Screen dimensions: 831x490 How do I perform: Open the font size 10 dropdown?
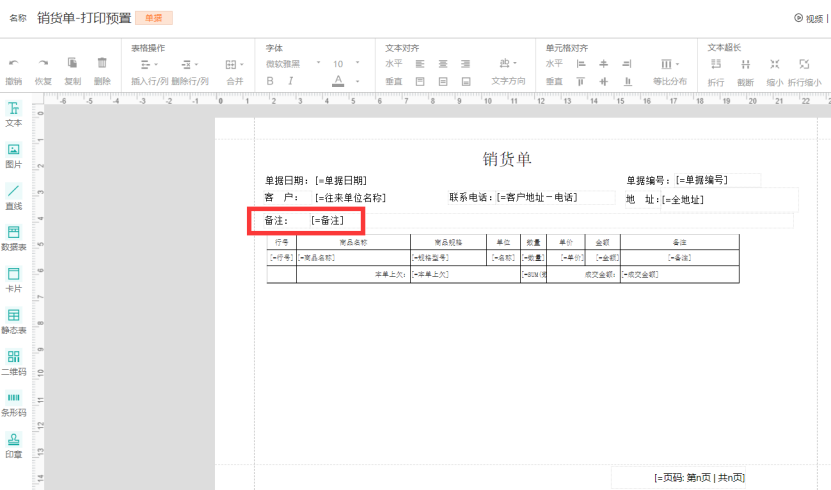(346, 64)
